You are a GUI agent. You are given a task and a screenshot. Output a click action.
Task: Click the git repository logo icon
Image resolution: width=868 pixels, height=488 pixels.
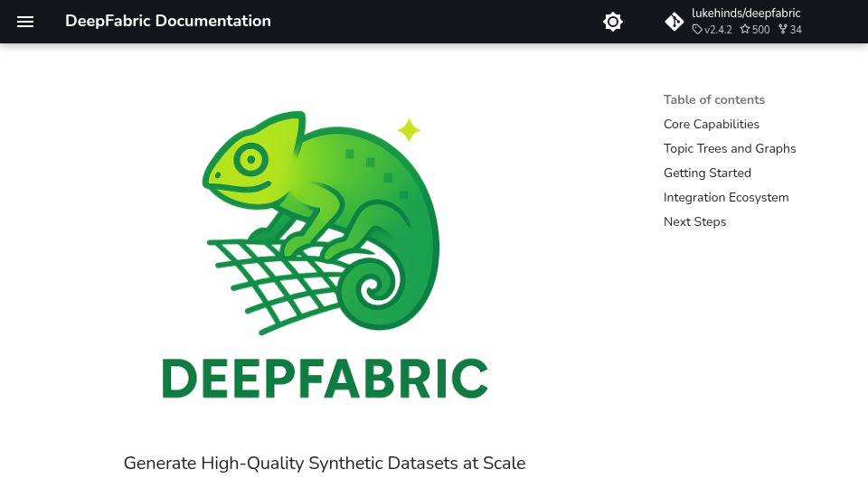tap(675, 22)
